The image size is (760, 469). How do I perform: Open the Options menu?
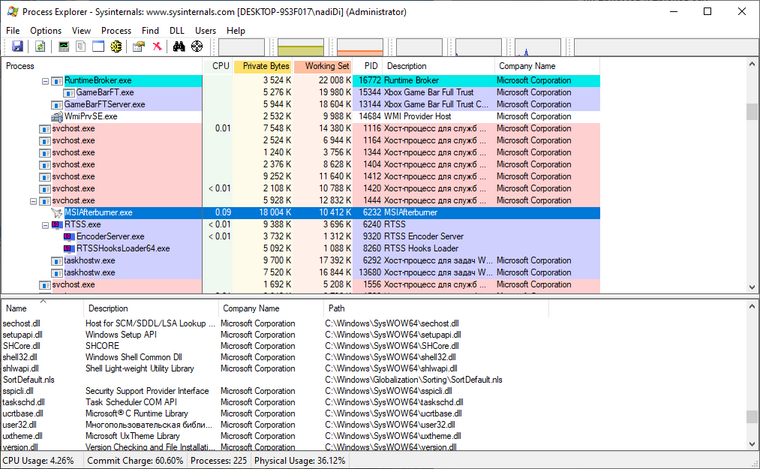46,31
